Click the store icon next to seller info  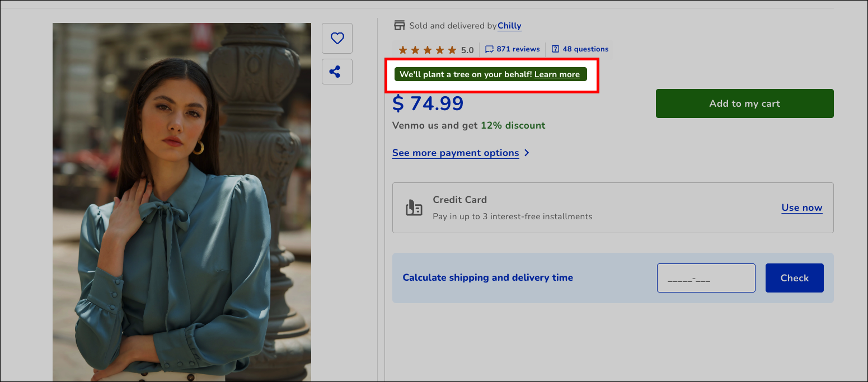399,25
